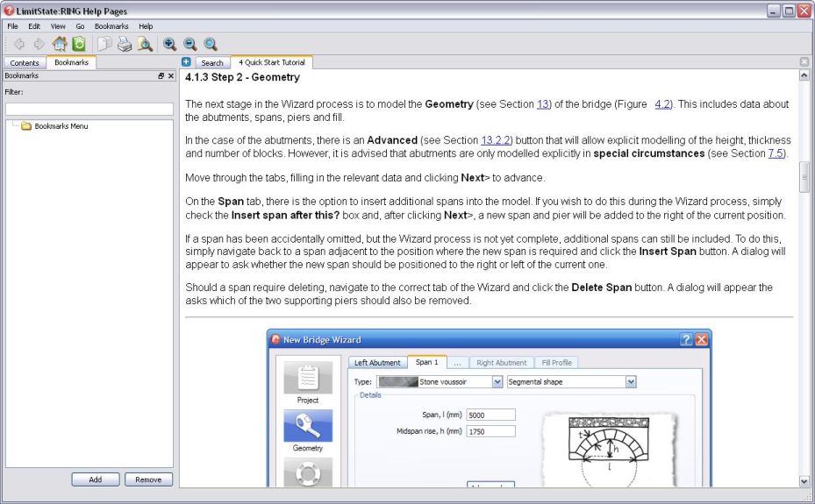Click the Fill Profile tab in the wizard figure

click(556, 363)
